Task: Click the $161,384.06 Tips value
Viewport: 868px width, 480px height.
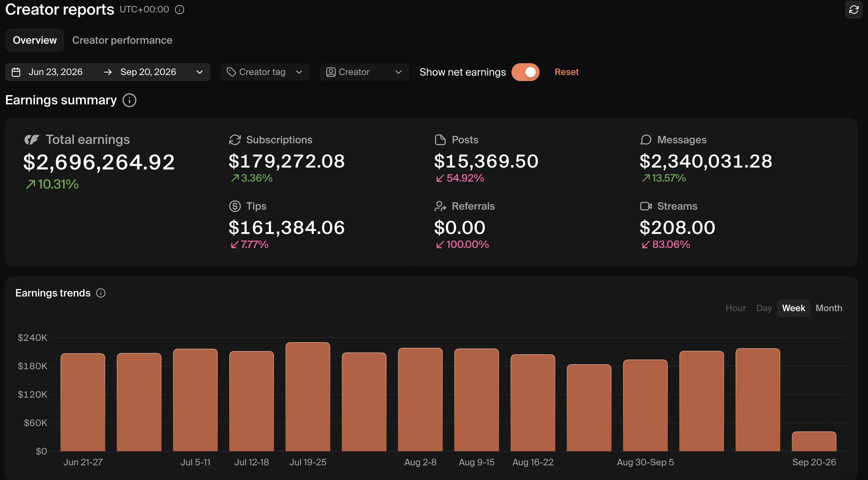Action: 287,228
